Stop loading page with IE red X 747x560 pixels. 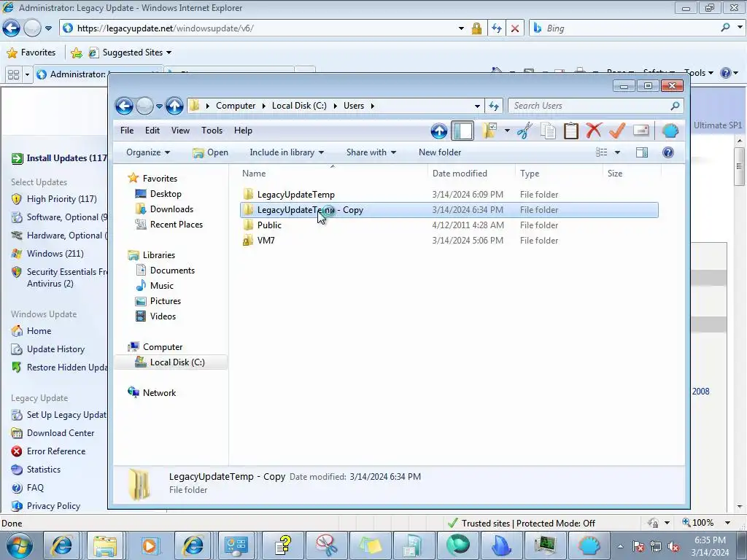pyautogui.click(x=515, y=28)
